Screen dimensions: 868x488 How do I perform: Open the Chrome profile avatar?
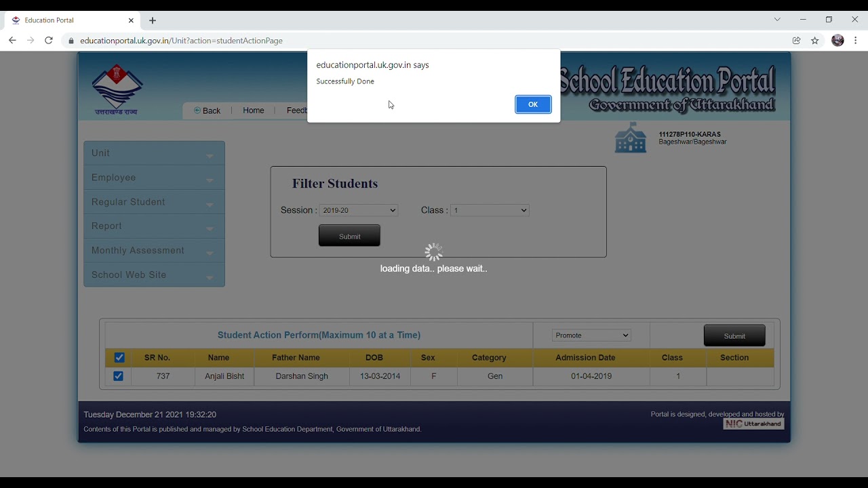pos(837,41)
